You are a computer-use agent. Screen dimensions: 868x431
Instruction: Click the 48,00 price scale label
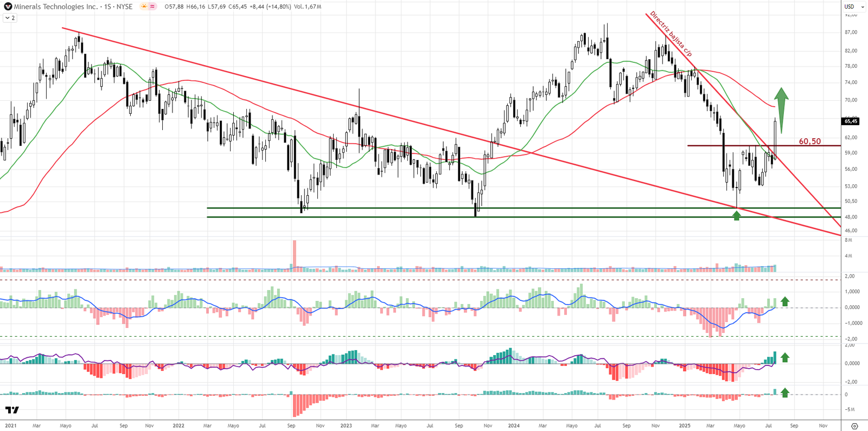(x=851, y=217)
